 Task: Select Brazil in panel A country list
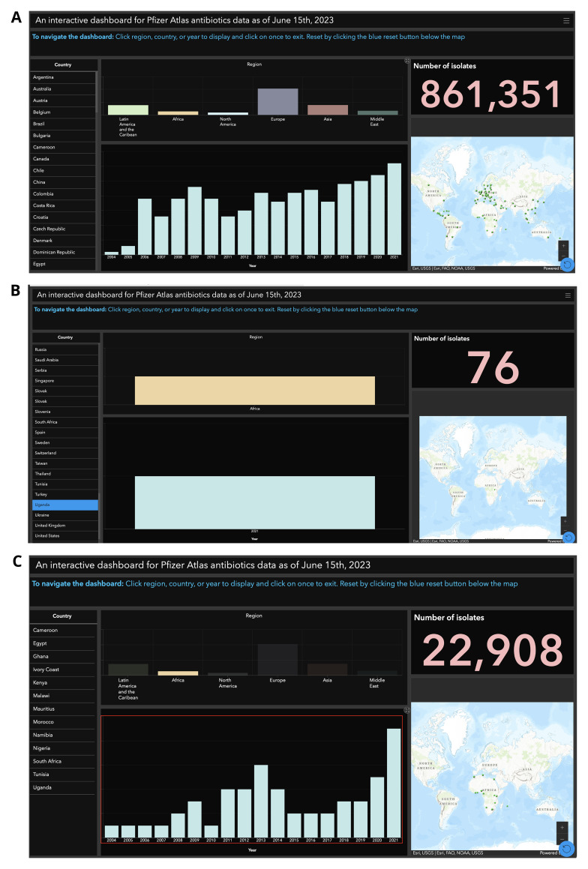tap(62, 124)
